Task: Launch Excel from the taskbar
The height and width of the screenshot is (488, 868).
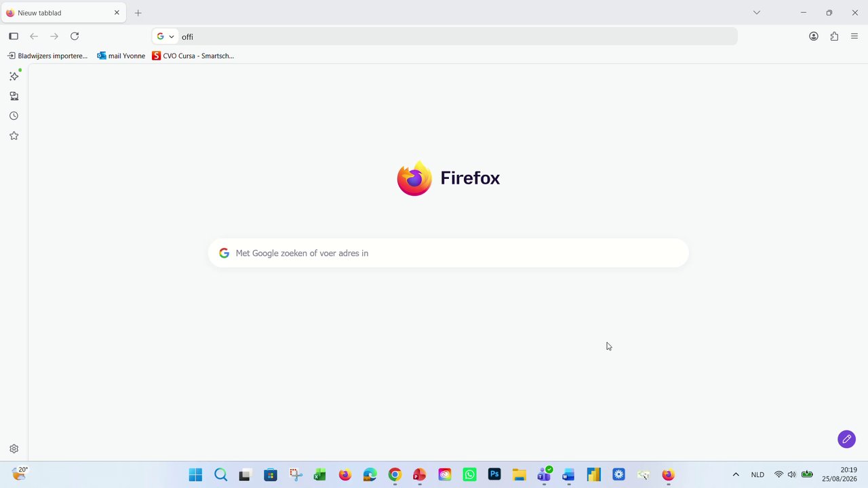Action: 320,474
